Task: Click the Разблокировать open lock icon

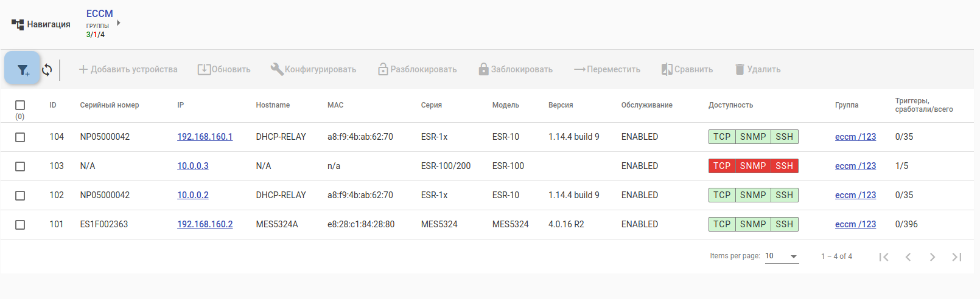Action: click(x=383, y=69)
